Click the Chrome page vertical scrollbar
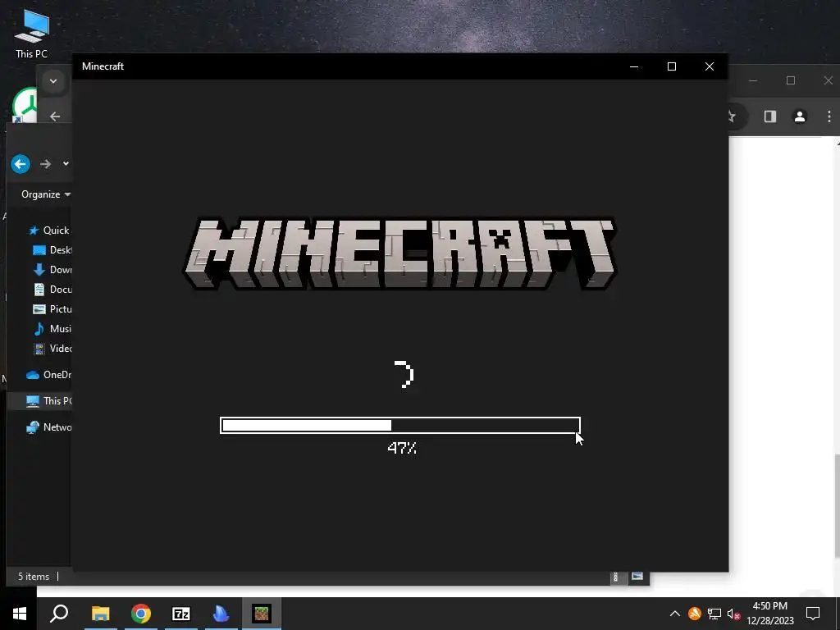The image size is (840, 630). pos(837,507)
